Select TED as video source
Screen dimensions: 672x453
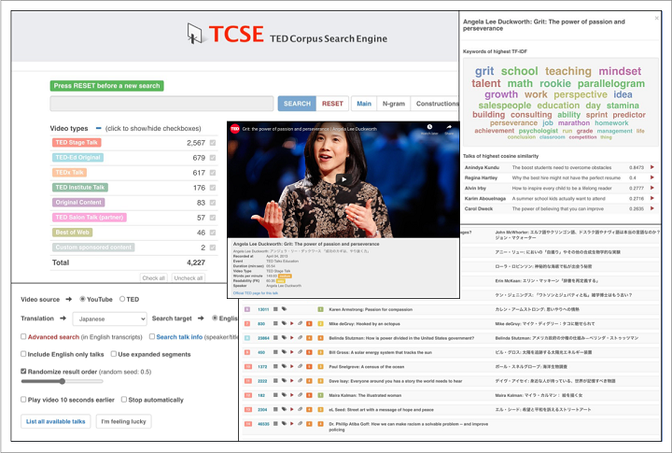click(x=122, y=299)
